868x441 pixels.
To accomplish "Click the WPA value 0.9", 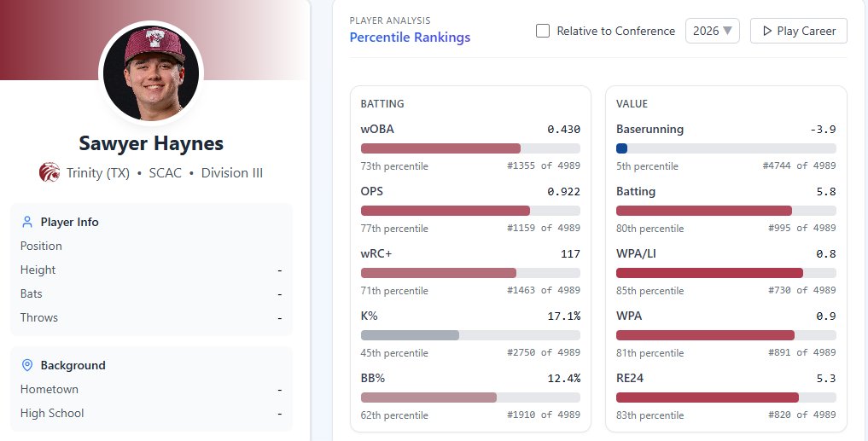I will [x=826, y=316].
